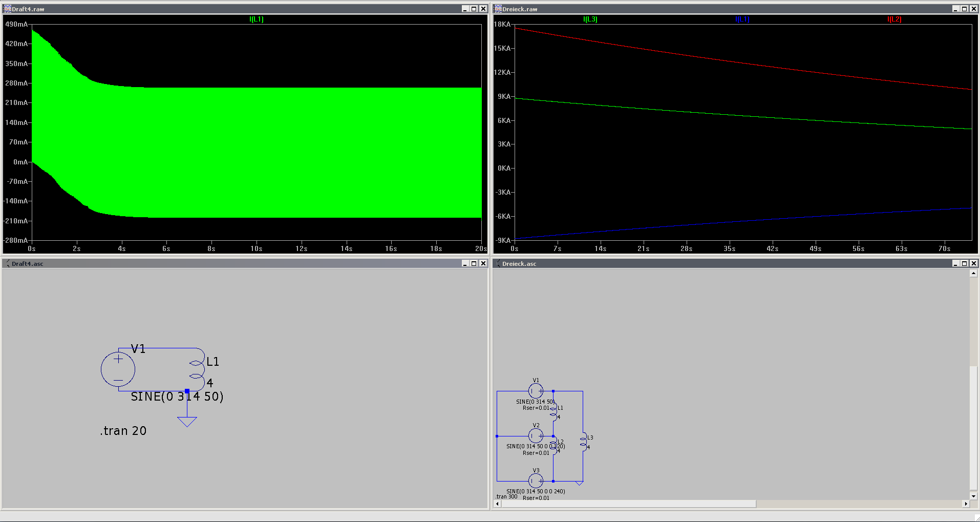Click the -9KA axis label
Screen dimensions: 980x522
(x=503, y=240)
